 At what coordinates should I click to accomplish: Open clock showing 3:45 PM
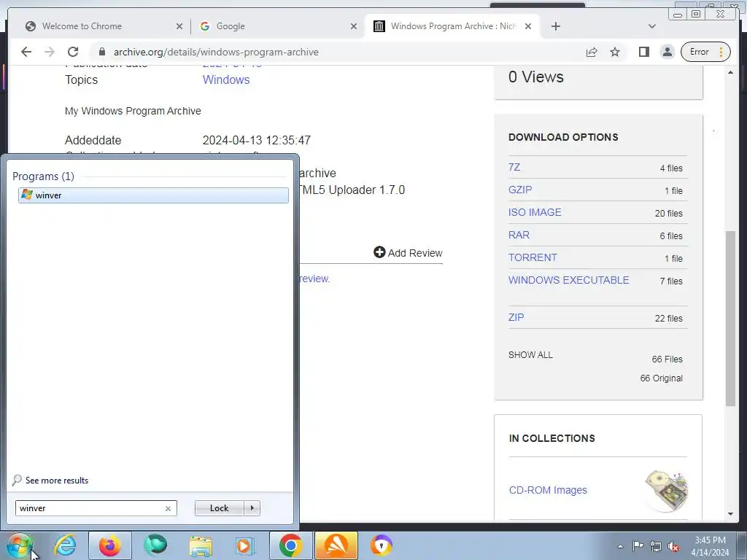(x=710, y=546)
